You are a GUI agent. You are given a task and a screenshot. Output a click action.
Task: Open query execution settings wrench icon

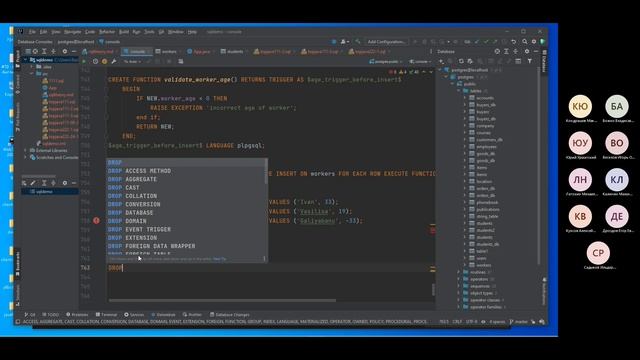(x=114, y=62)
